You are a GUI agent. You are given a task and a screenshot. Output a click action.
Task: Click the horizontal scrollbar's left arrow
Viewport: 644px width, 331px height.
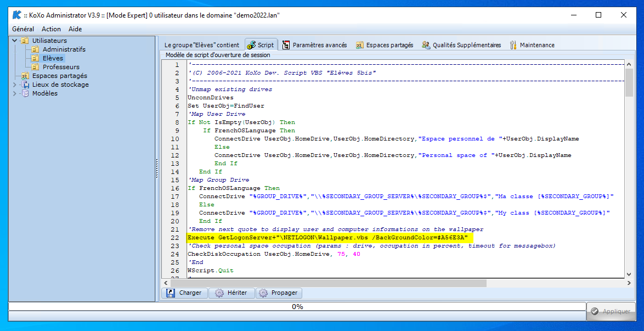(x=166, y=283)
